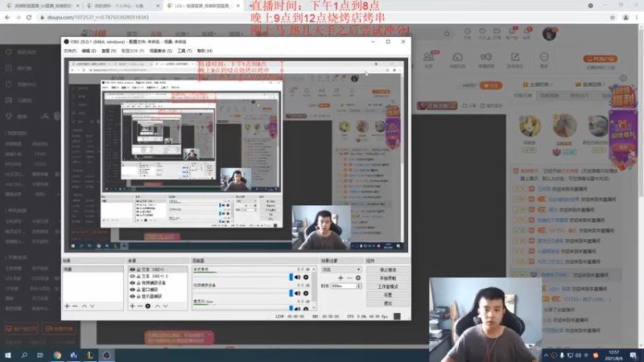Open Douyu history clock icon

[468, 33]
